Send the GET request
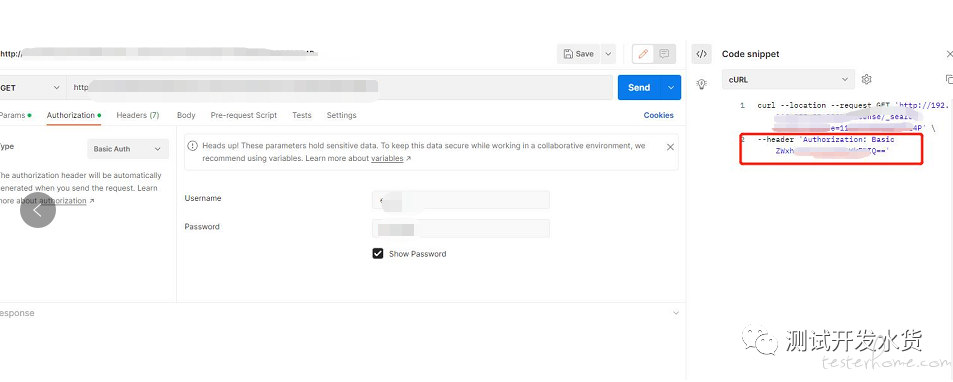 tap(639, 87)
